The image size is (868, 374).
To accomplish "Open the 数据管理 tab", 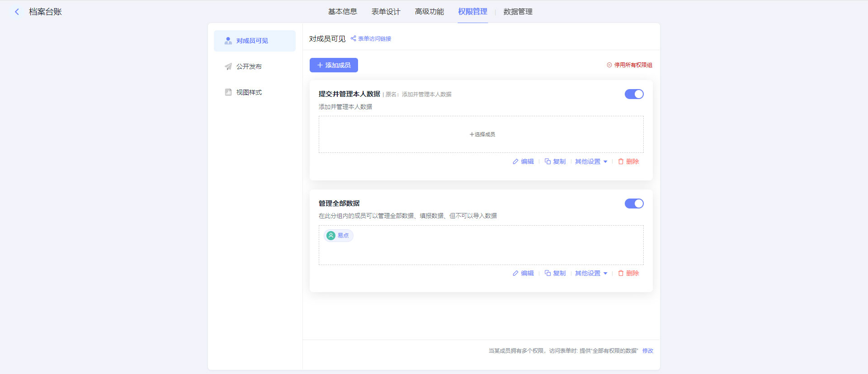I will tap(518, 12).
